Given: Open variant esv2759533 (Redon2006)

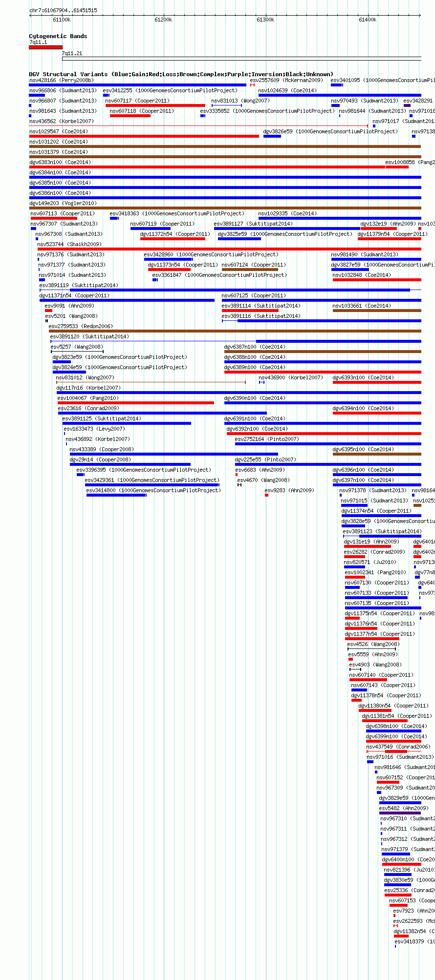Looking at the screenshot, I should 81,326.
